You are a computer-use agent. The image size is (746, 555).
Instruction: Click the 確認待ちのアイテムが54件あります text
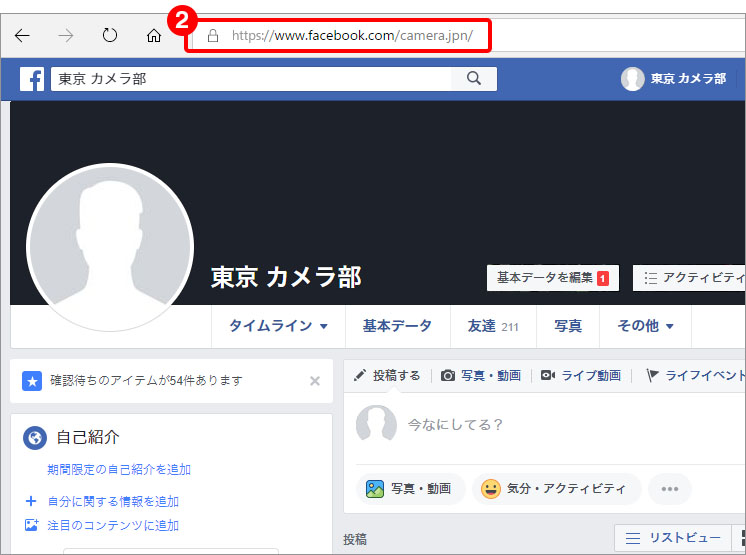click(147, 380)
